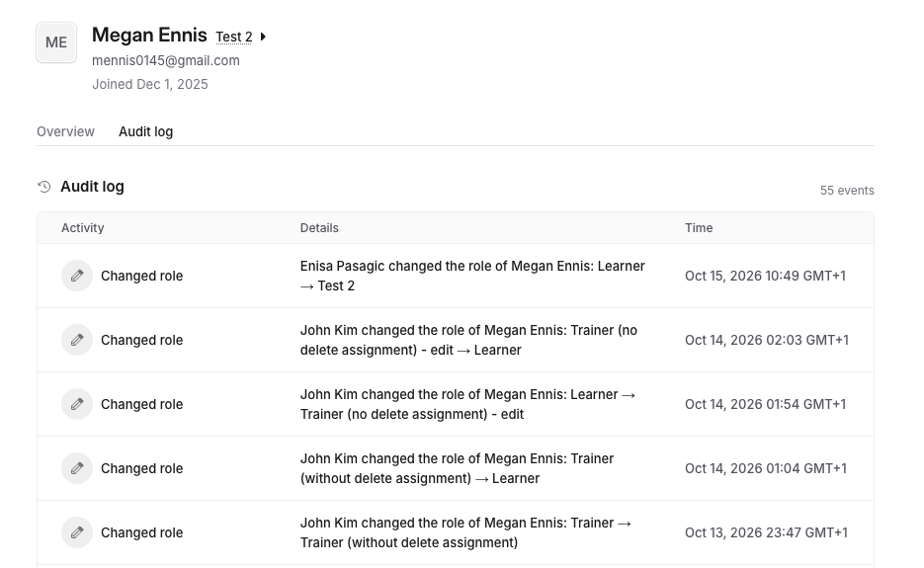Viewport: 924px width, 568px height.
Task: Click the Time column header
Action: [x=699, y=228]
